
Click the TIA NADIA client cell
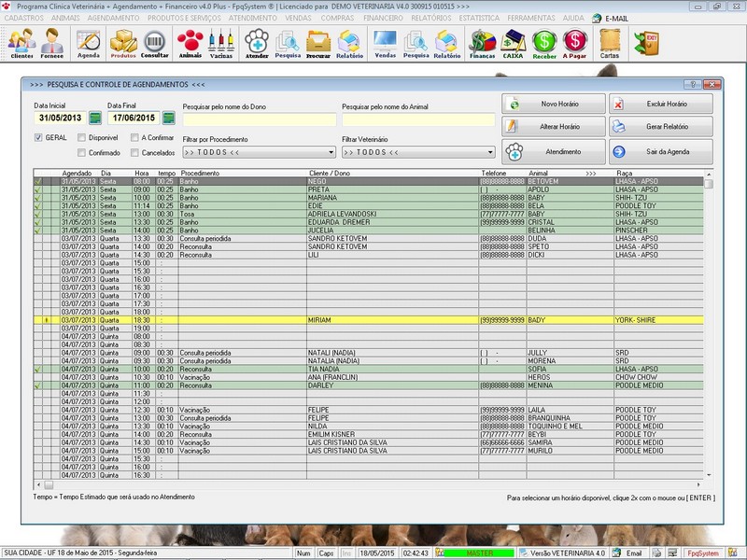click(x=392, y=369)
